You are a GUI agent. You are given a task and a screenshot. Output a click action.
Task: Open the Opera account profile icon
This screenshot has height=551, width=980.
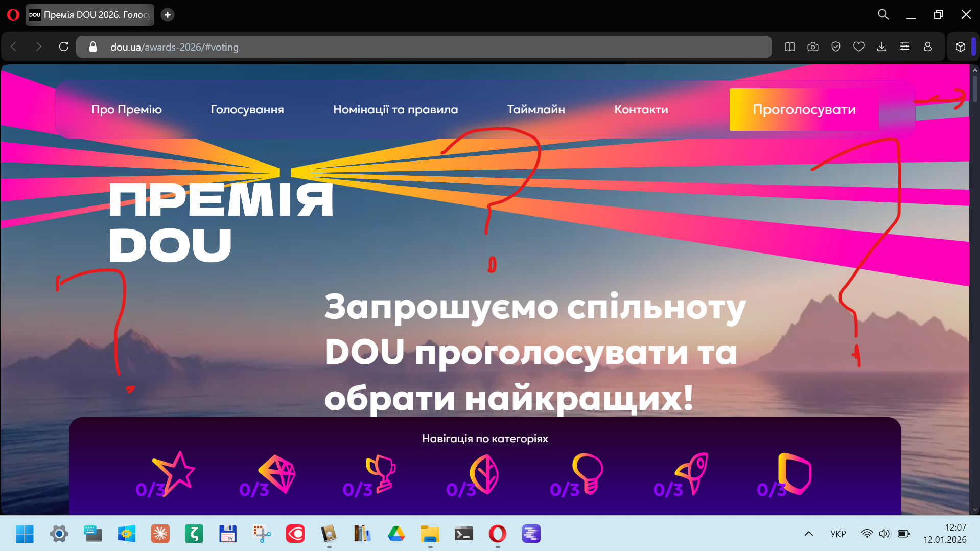click(x=928, y=47)
